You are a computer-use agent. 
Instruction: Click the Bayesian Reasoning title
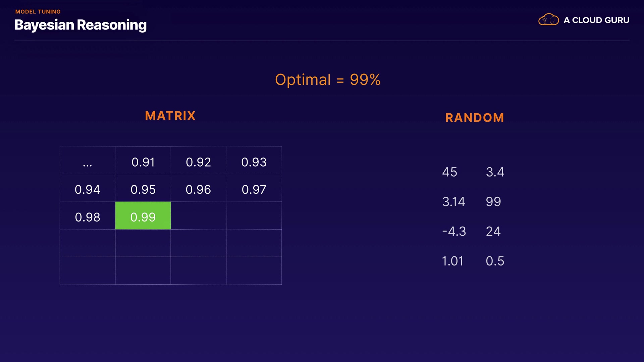[80, 25]
